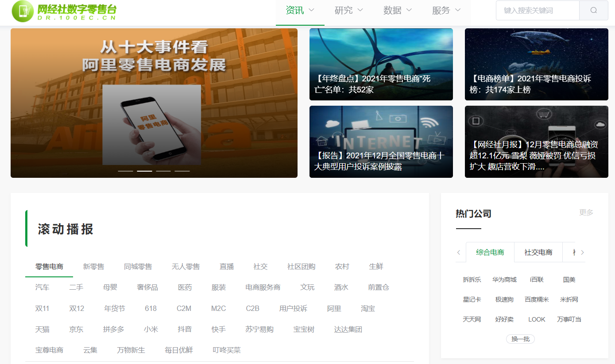Expand the 研究 navigation dropdown
This screenshot has width=615, height=364.
pos(348,11)
